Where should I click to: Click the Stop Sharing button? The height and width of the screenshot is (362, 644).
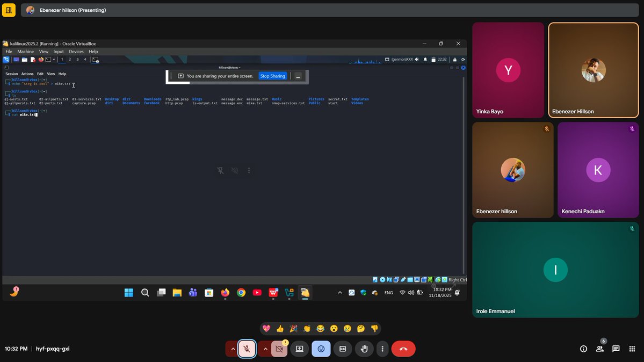273,76
